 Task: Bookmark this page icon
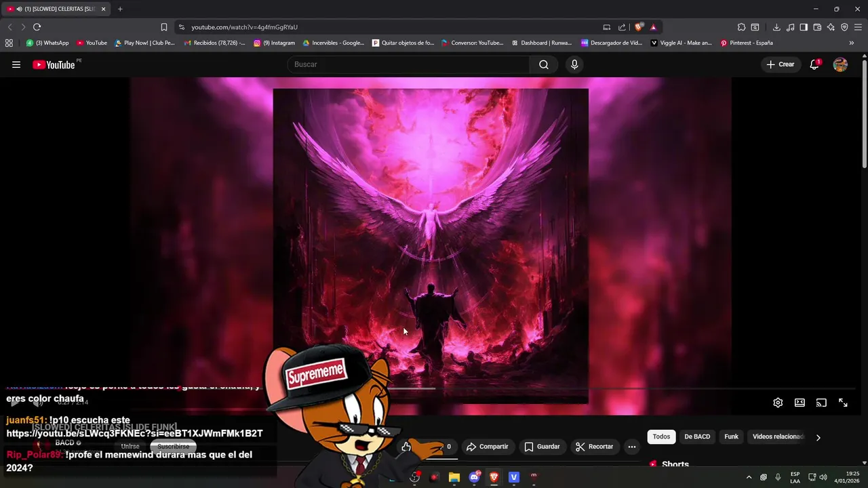(x=163, y=27)
